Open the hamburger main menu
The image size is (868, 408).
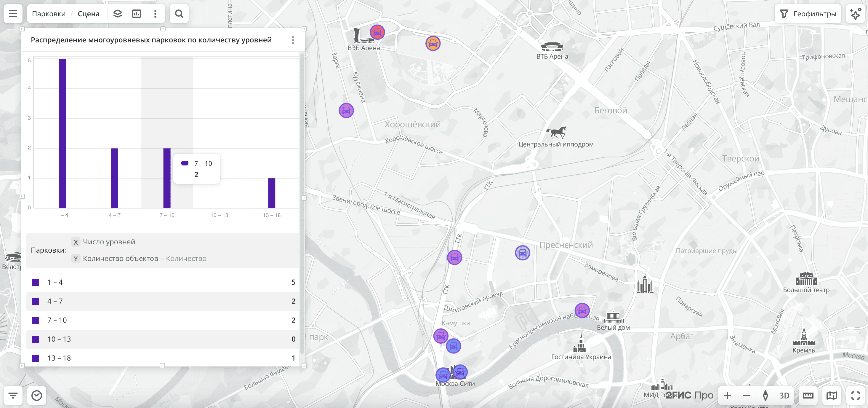(13, 14)
